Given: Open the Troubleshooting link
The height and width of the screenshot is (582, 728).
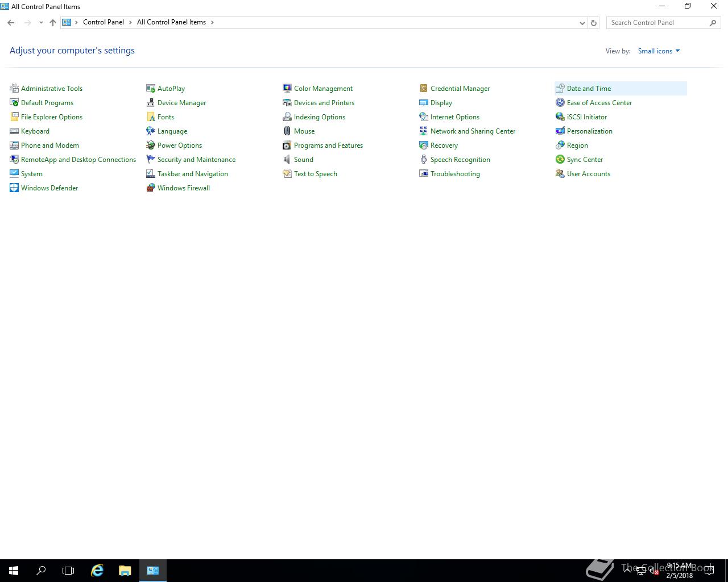Looking at the screenshot, I should [455, 173].
